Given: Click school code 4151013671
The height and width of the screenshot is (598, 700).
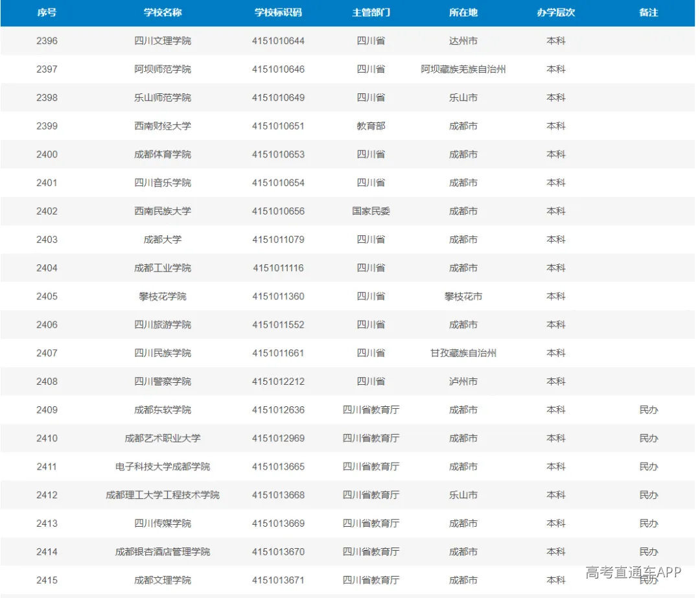Looking at the screenshot, I should coord(278,580).
